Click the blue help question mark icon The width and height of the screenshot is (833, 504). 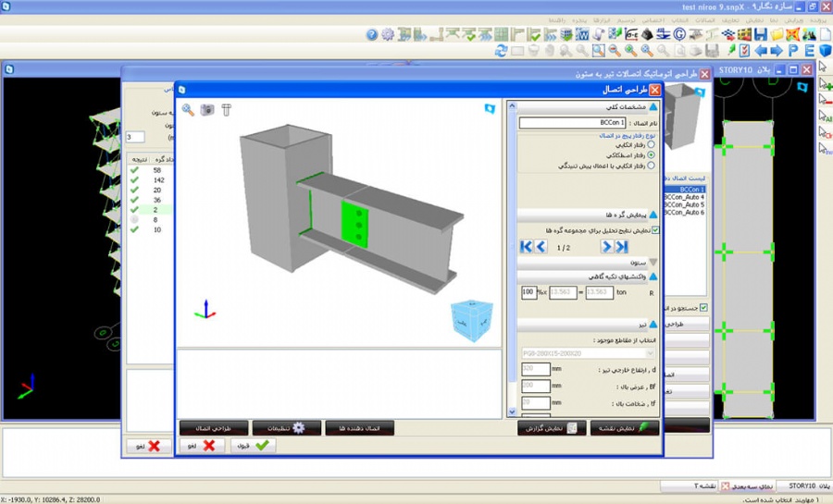coord(372,35)
